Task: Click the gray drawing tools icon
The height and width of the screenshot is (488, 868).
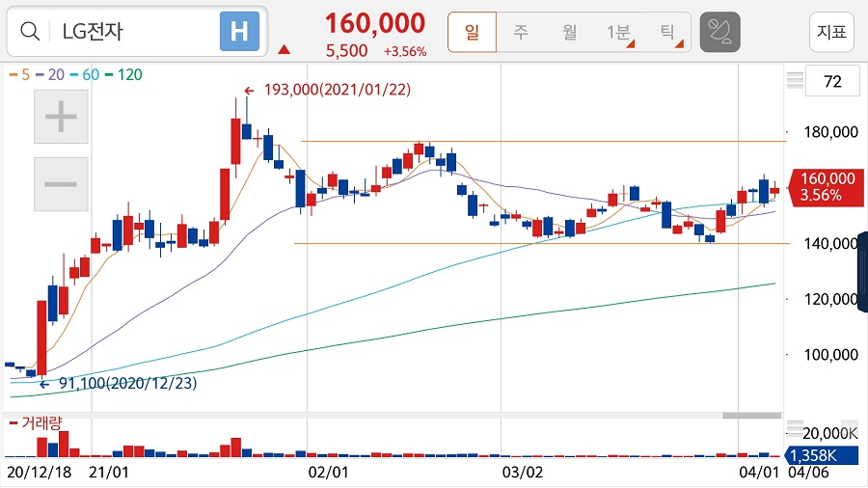Action: (x=719, y=32)
